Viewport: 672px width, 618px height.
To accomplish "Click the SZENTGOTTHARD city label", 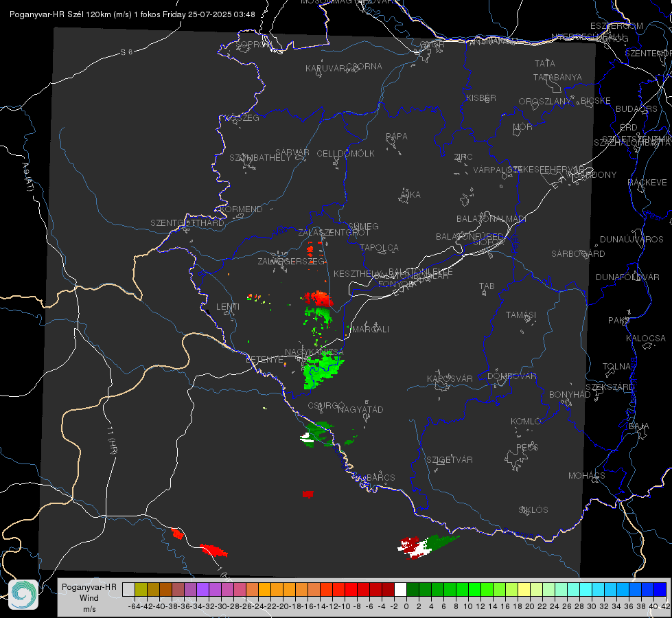I will [187, 223].
